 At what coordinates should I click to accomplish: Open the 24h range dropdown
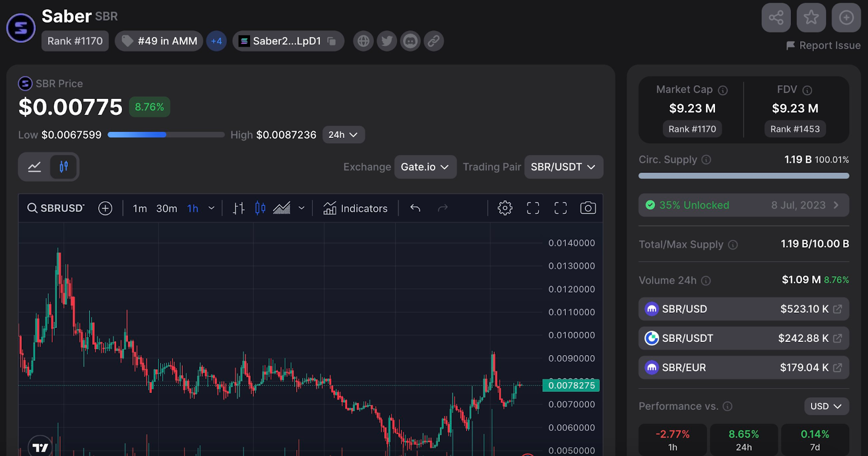pos(343,135)
